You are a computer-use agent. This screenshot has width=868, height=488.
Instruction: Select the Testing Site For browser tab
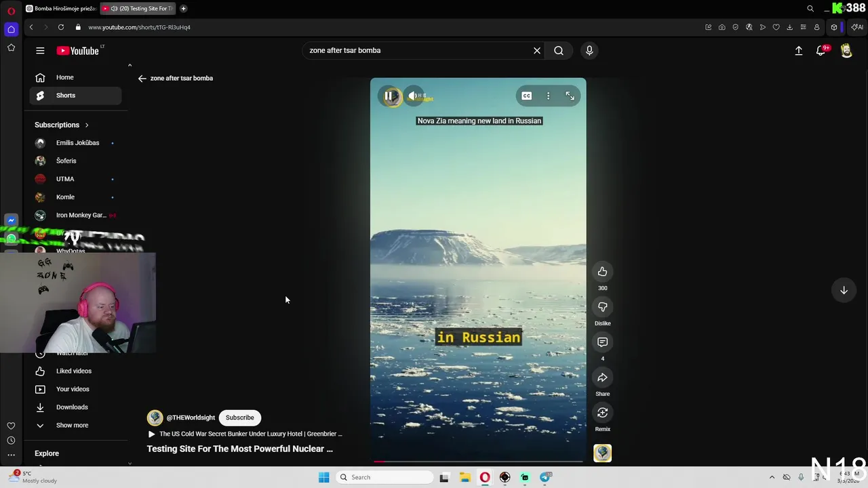coord(138,9)
